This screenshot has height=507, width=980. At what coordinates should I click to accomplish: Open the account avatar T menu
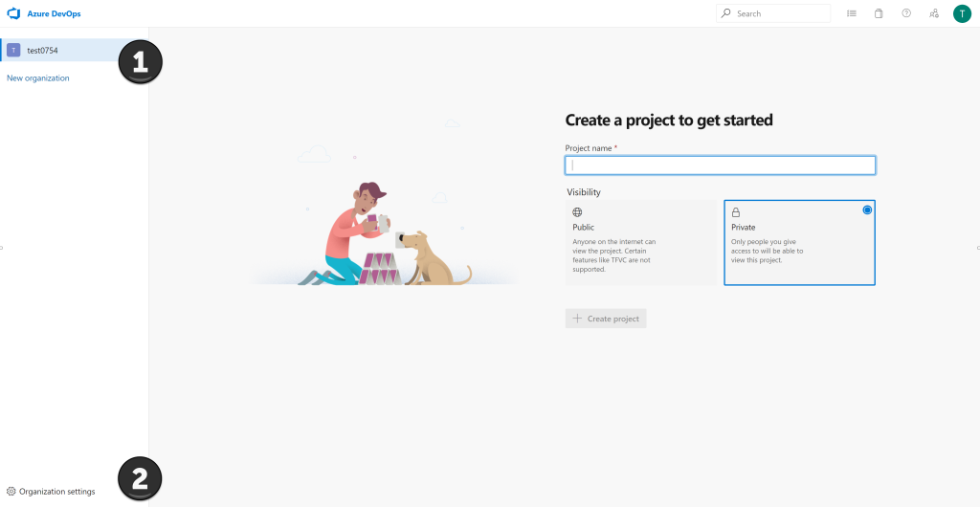tap(962, 13)
